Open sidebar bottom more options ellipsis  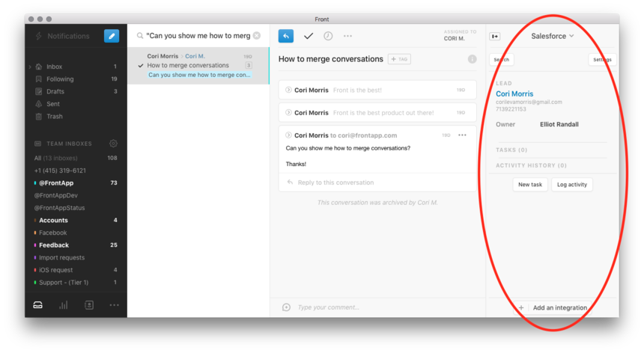click(x=114, y=305)
